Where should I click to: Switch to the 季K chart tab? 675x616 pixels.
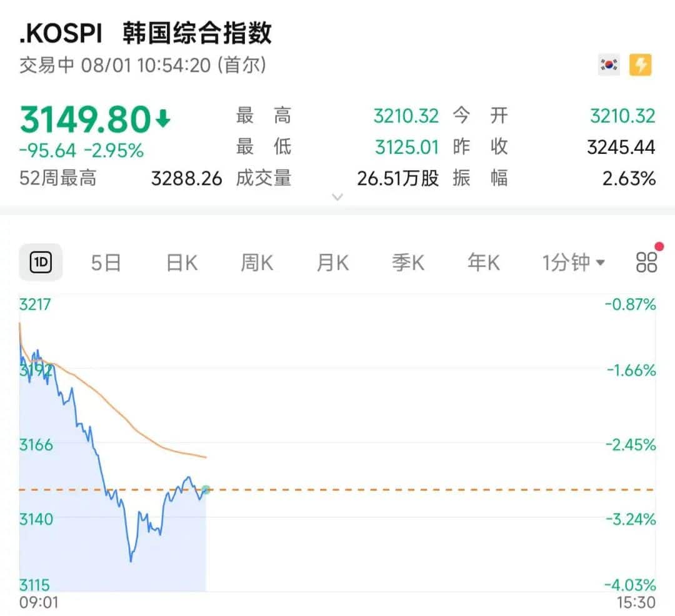pyautogui.click(x=408, y=263)
